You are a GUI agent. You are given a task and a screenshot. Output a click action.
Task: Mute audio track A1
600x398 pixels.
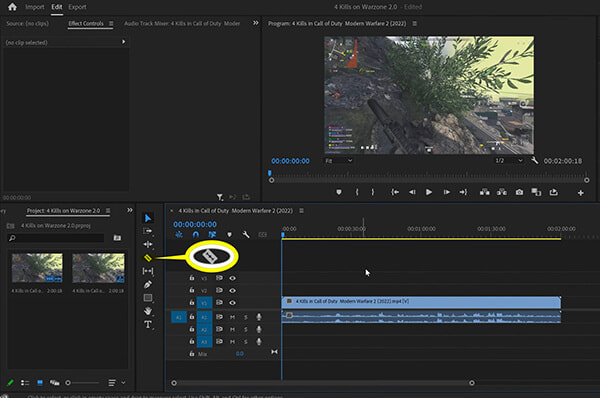click(x=232, y=317)
